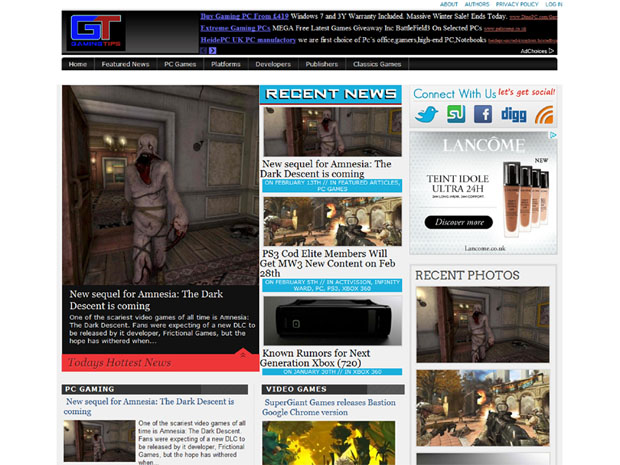
Task: Open the Facebook social icon
Action: point(483,114)
